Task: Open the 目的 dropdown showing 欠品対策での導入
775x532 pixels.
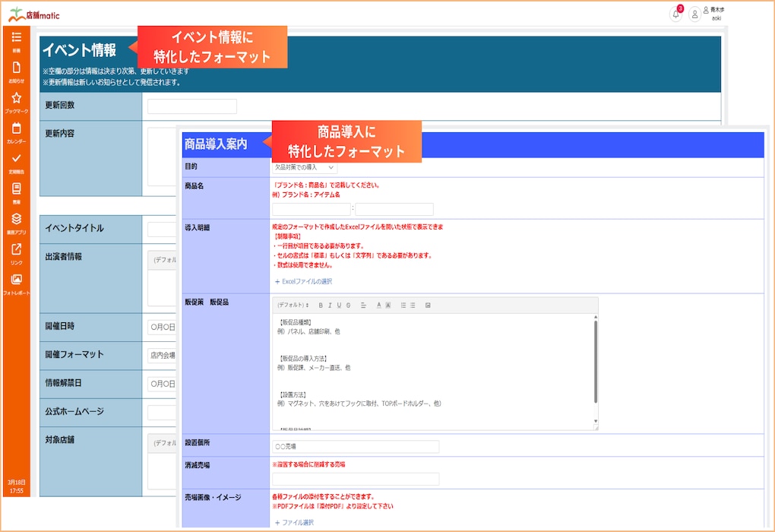Action: (304, 167)
